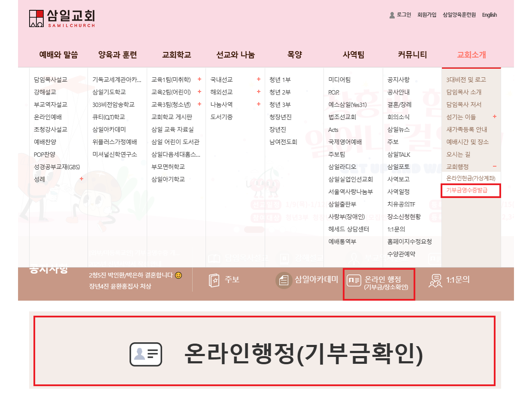Click the user icon beside 로그인
This screenshot has width=532, height=393.
pyautogui.click(x=392, y=15)
